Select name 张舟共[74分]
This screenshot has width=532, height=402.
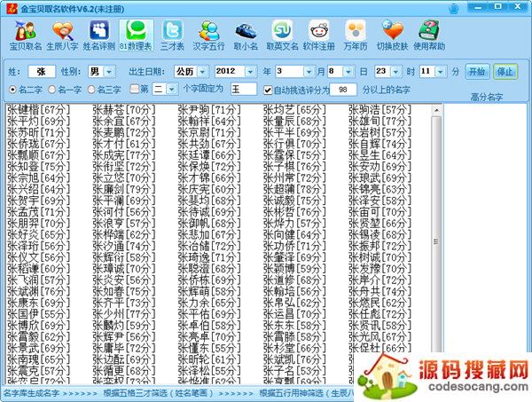(379, 291)
